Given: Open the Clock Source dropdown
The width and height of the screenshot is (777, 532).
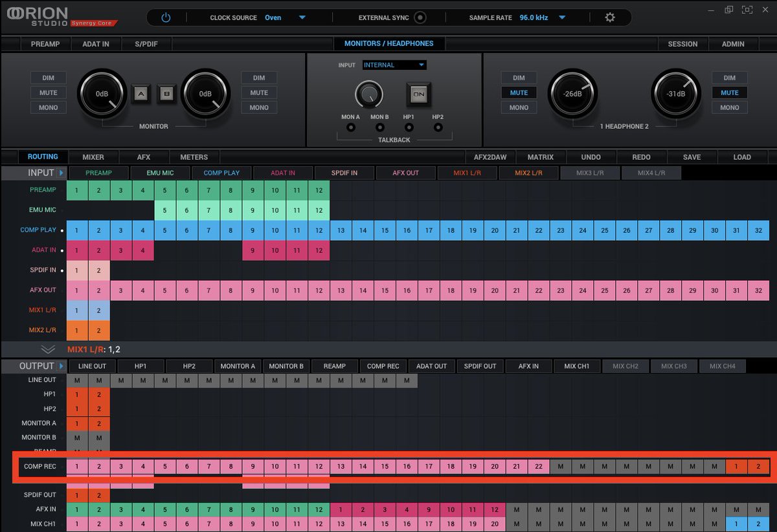Looking at the screenshot, I should 302,17.
